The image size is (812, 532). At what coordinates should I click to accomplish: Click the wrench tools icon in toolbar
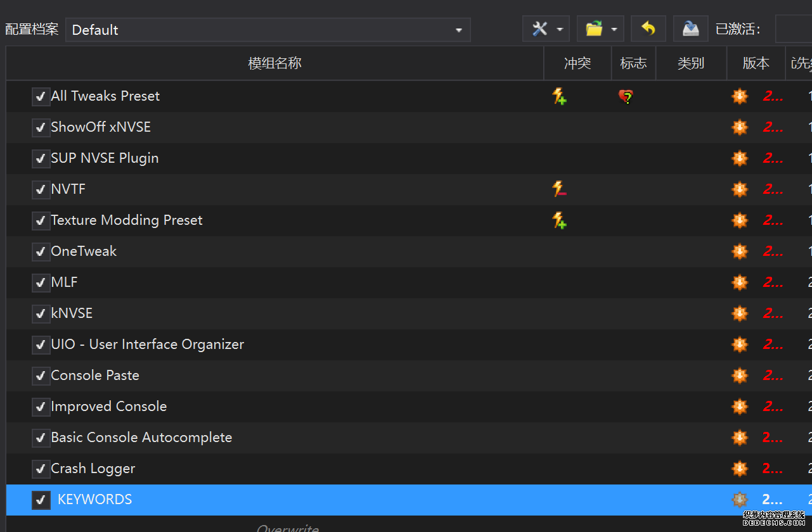click(540, 29)
